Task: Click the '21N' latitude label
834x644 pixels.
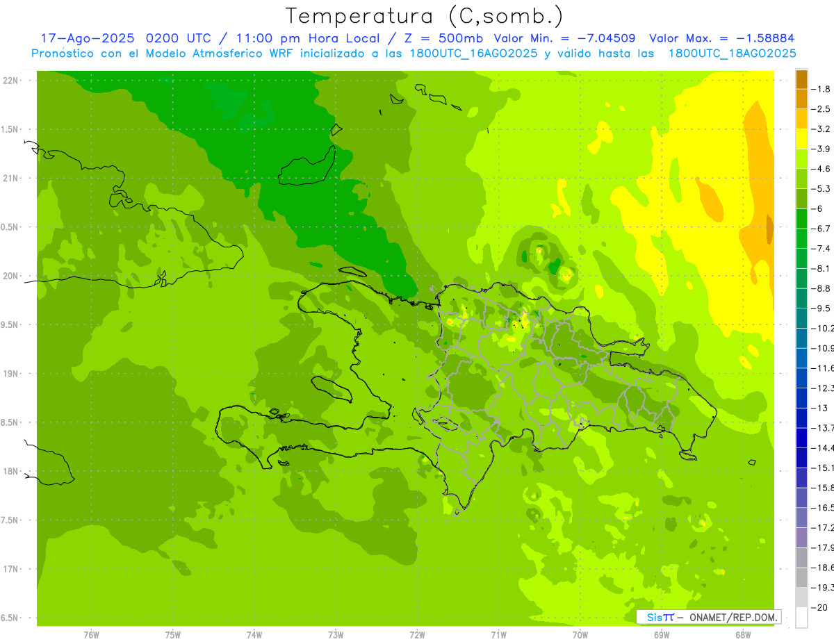Action: click(x=11, y=179)
